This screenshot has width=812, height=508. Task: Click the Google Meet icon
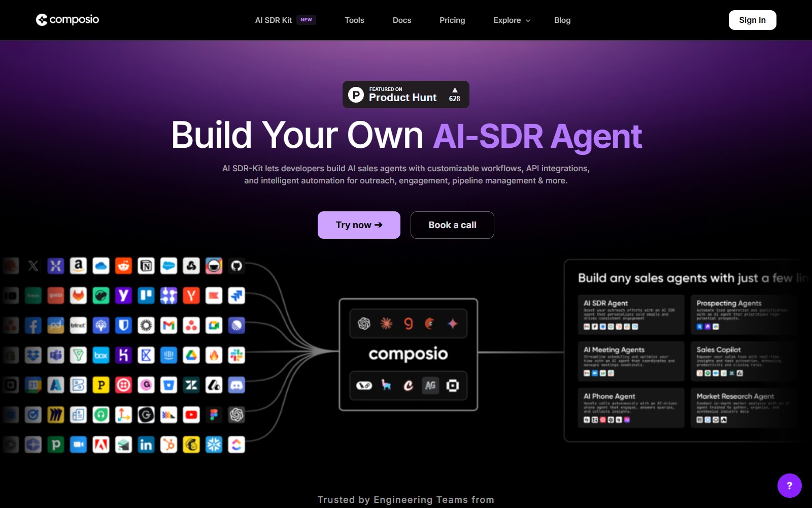[214, 326]
